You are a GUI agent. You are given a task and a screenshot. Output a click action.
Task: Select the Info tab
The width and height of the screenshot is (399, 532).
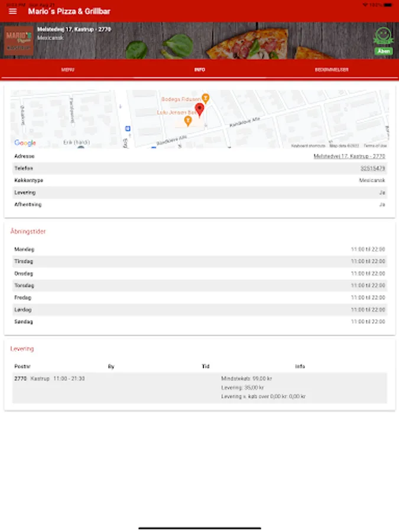(200, 70)
